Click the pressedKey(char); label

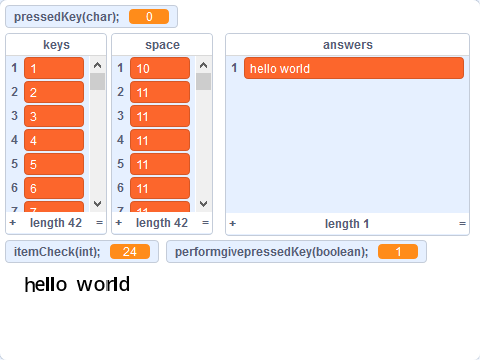[67, 17]
